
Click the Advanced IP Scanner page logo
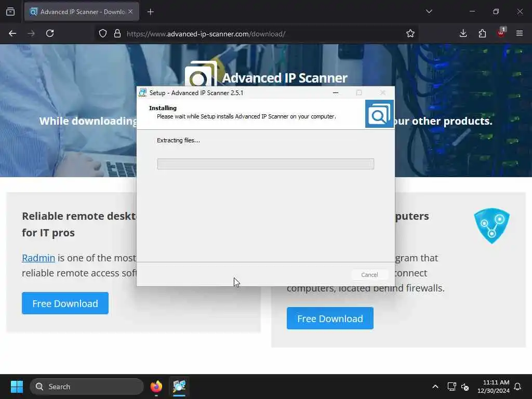pyautogui.click(x=201, y=73)
